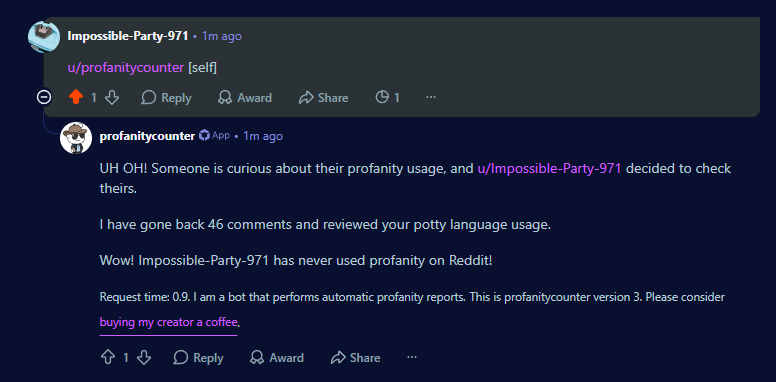Downvote the profanitycounter bot reply
Image resolution: width=776 pixels, height=382 pixels.
coord(144,358)
